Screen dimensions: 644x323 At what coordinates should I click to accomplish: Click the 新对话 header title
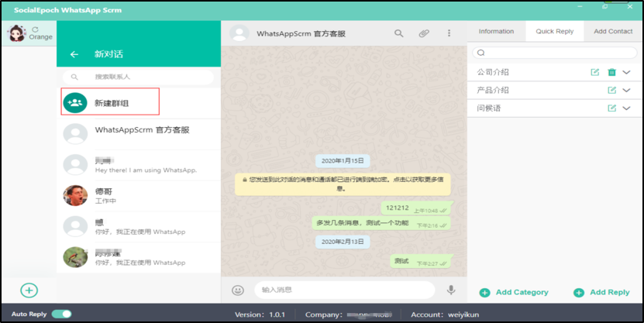coord(108,54)
